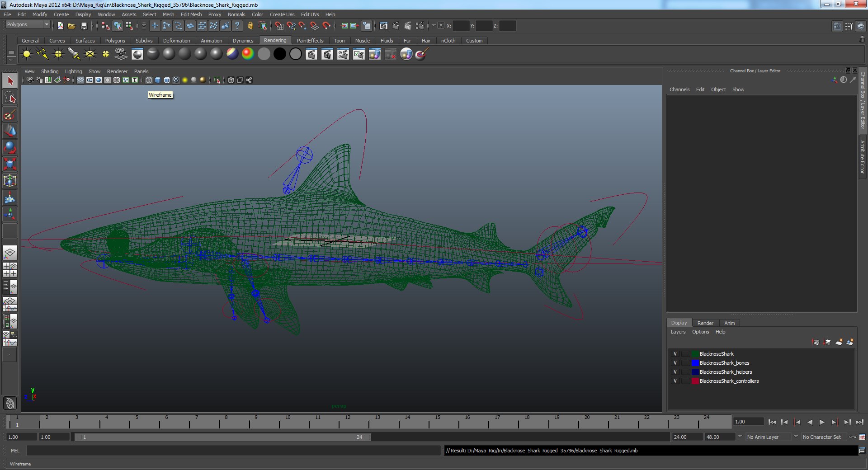Select the arrow Select tool in toolbox
The height and width of the screenshot is (470, 868).
point(10,81)
